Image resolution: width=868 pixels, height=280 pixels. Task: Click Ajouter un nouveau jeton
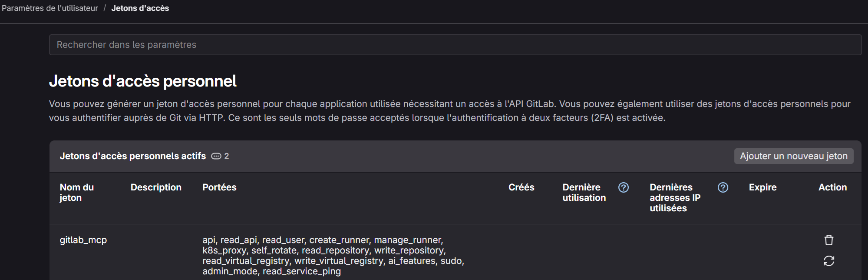tap(794, 156)
